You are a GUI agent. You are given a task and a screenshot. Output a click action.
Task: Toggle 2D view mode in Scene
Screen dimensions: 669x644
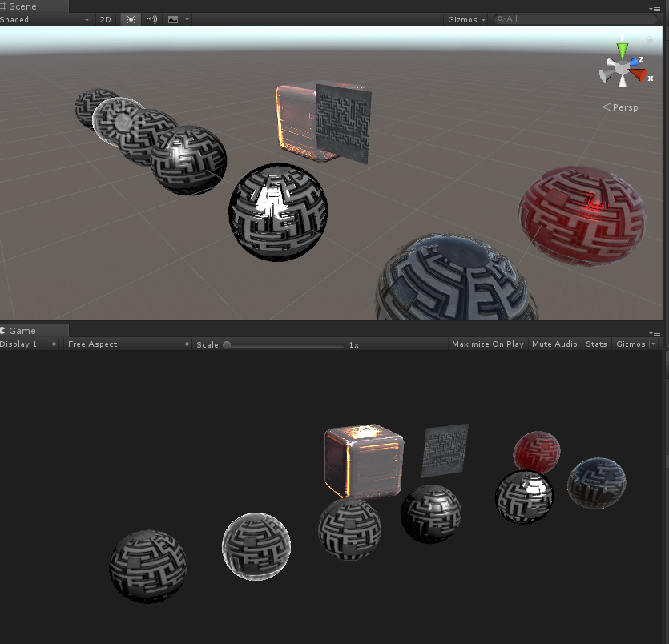point(105,19)
